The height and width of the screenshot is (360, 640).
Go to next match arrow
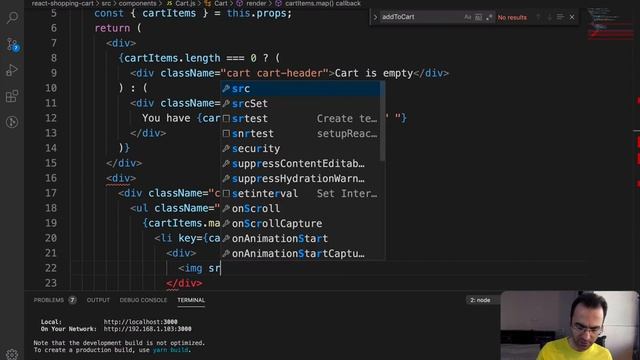click(x=549, y=17)
